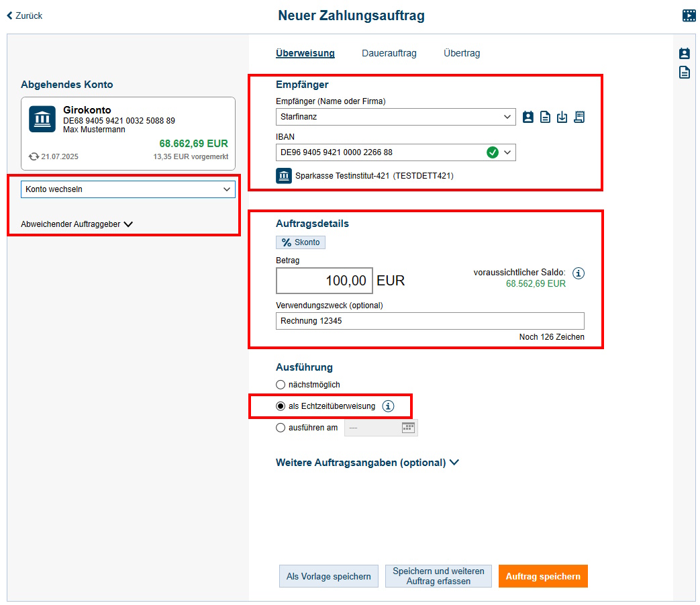Switch to the Dauerauftrag tab

[389, 53]
